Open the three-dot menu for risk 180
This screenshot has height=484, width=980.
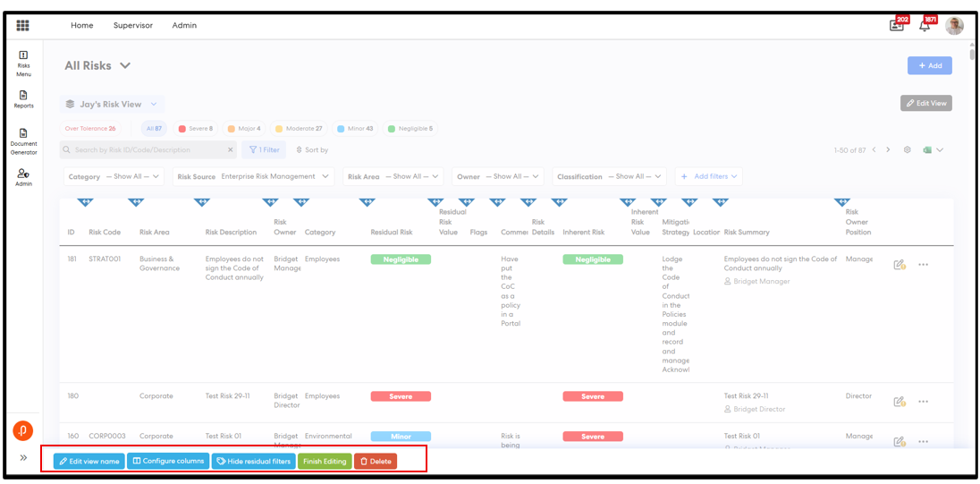click(x=924, y=402)
